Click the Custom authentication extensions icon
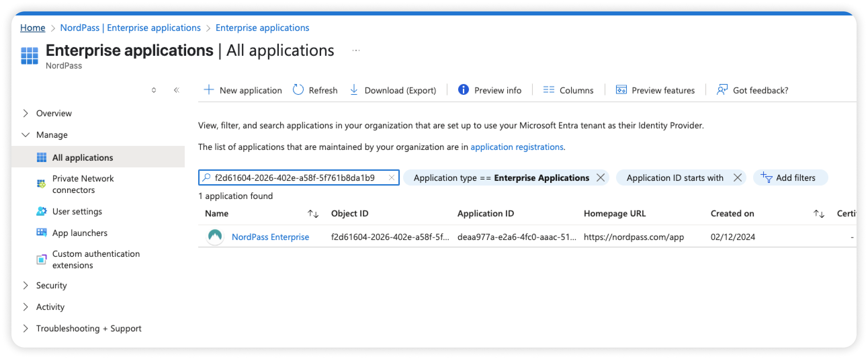This screenshot has height=359, width=868. pyautogui.click(x=41, y=259)
